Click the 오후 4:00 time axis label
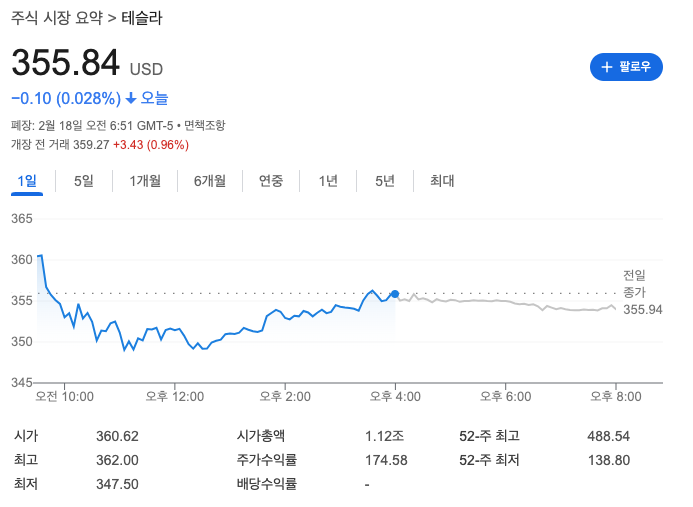Image resolution: width=693 pixels, height=507 pixels. click(395, 396)
